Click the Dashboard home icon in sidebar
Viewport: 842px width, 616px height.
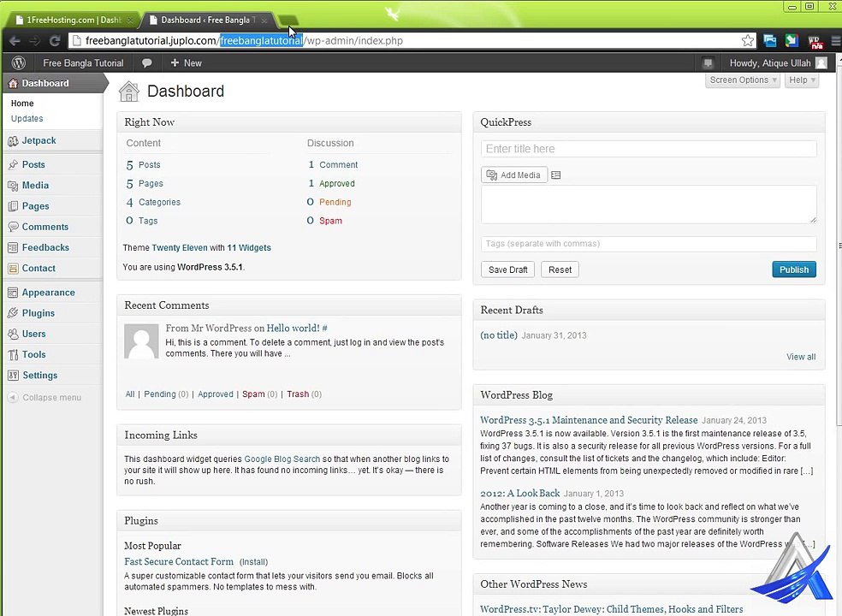(13, 83)
